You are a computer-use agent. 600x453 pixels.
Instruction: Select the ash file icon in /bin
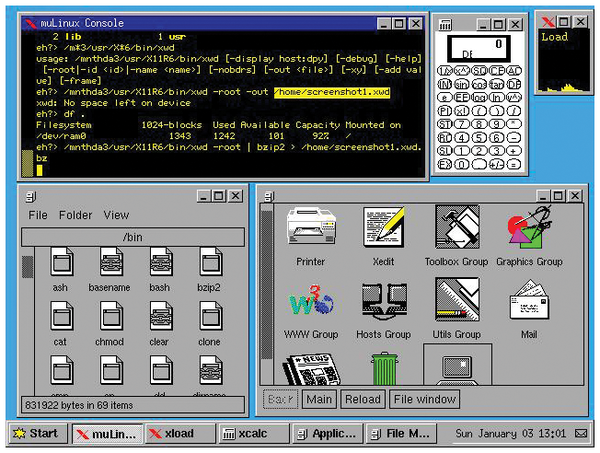(61, 262)
